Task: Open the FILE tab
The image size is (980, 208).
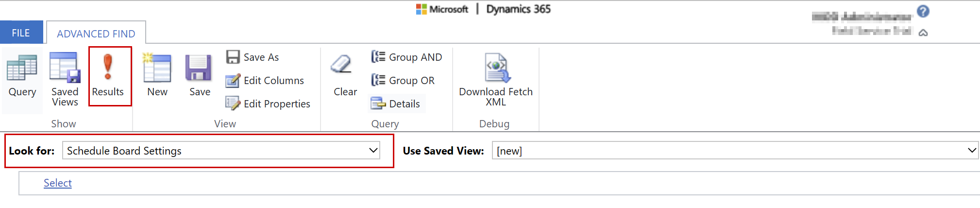Action: (21, 33)
